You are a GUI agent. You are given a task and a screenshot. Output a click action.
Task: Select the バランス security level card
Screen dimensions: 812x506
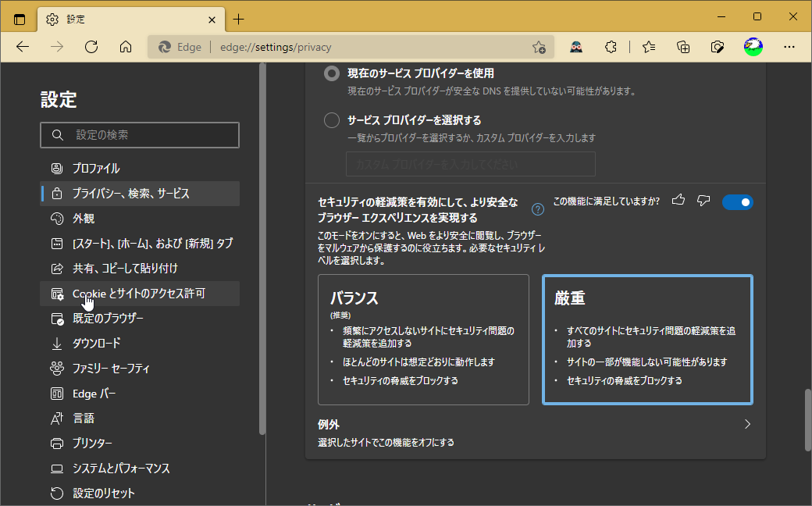[423, 340]
